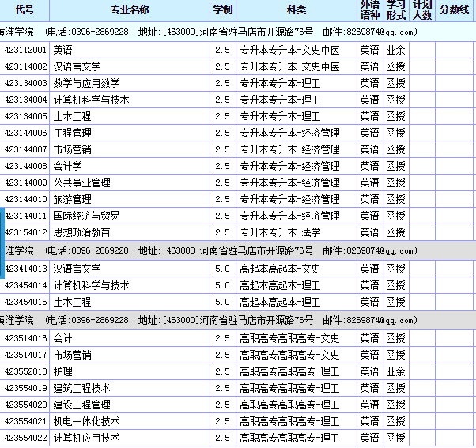Click 5.0 duration in row 423454014
Image resolution: width=476 pixels, height=448 pixels.
pyautogui.click(x=222, y=285)
